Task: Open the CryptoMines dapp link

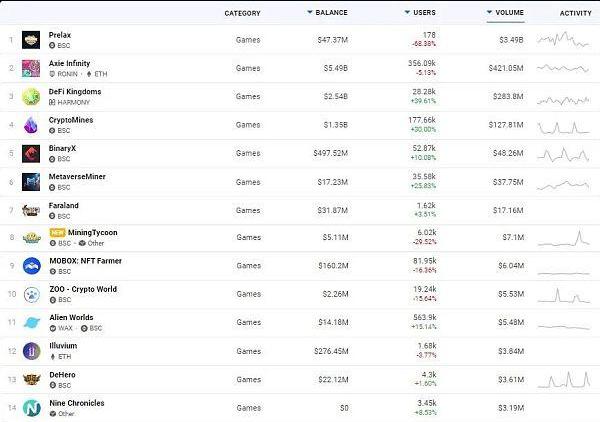Action: click(x=71, y=120)
